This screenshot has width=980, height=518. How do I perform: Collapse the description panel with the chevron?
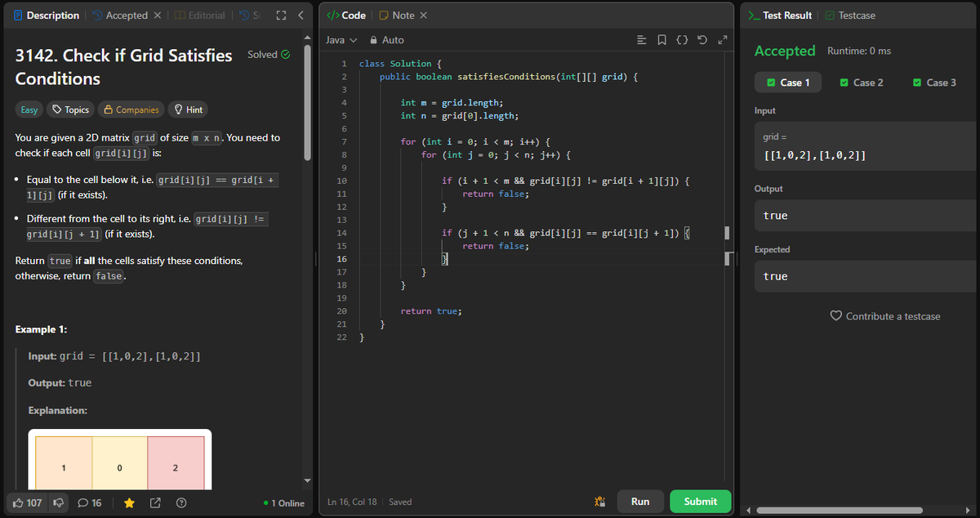[300, 15]
